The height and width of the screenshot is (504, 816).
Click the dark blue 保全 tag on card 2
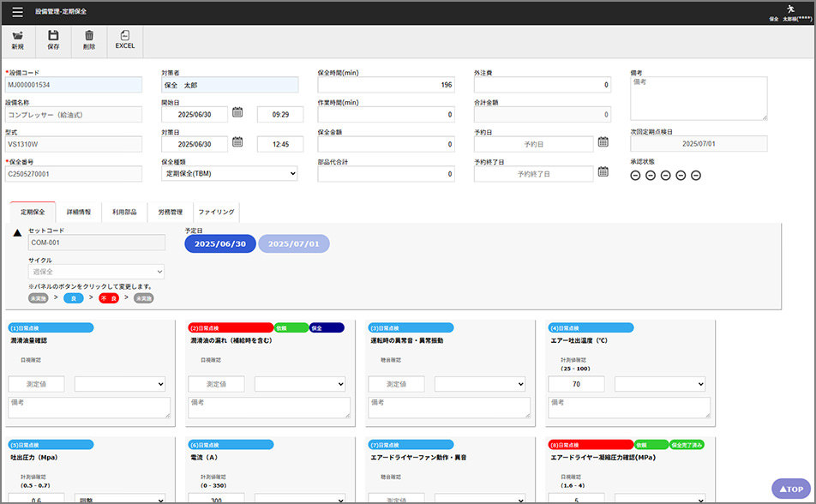(x=327, y=328)
